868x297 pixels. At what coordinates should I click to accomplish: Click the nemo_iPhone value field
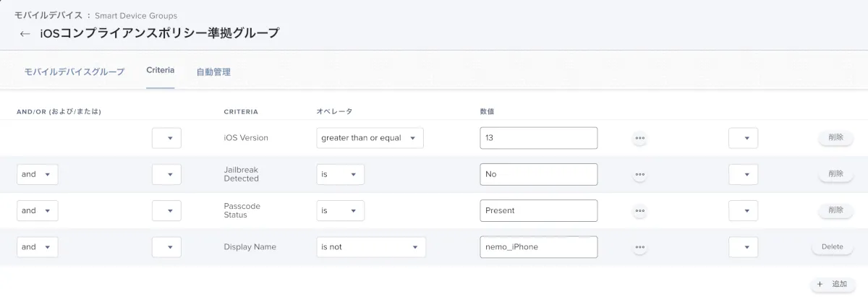pos(538,247)
